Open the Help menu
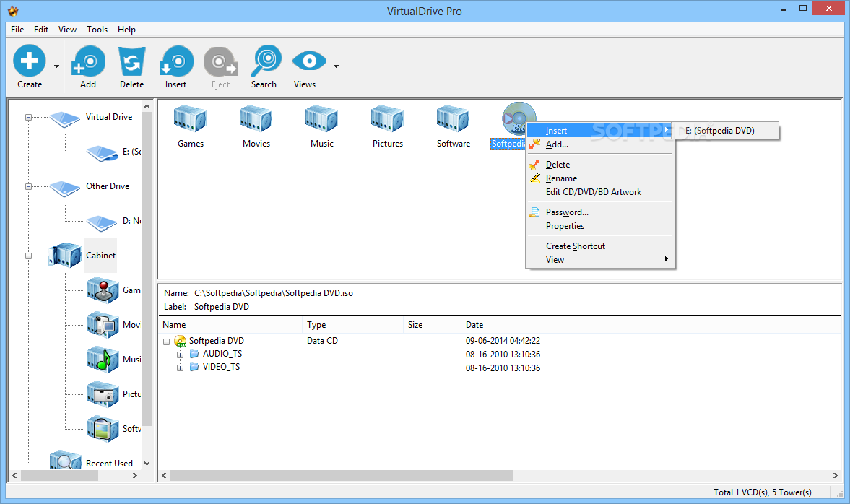Image resolution: width=850 pixels, height=504 pixels. [126, 30]
